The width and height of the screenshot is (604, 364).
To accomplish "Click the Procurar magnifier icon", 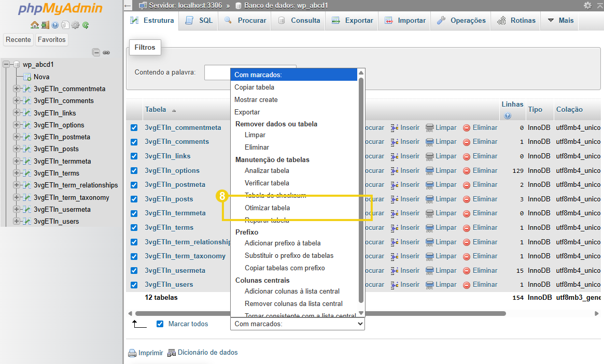I will [x=228, y=21].
